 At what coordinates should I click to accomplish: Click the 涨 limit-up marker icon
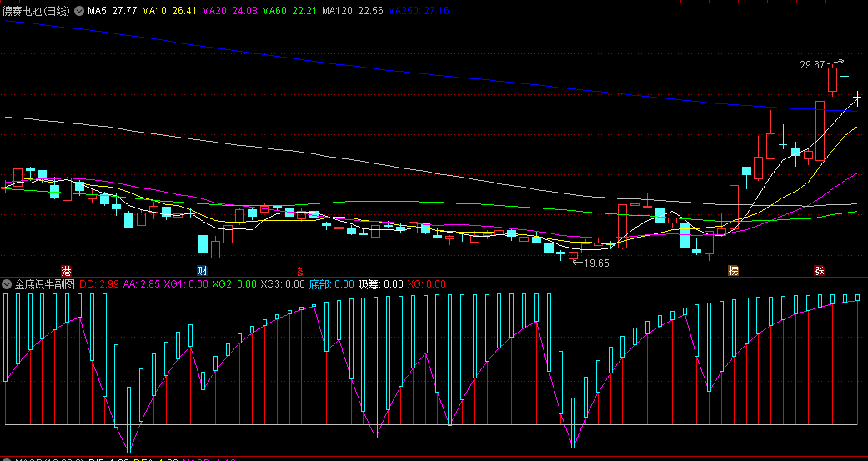coord(820,271)
